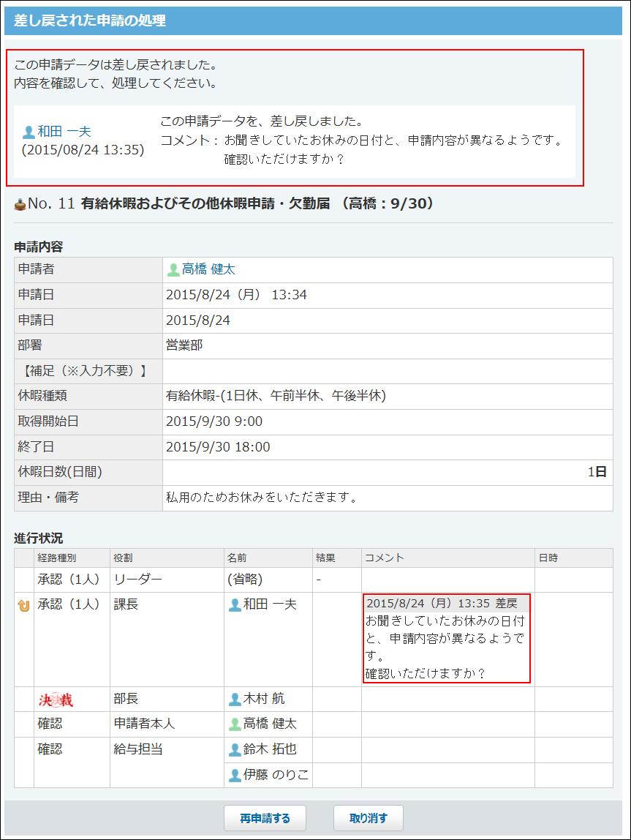Click user icon of 和田 一夫 in progress table
This screenshot has height=840, width=631.
(x=235, y=605)
